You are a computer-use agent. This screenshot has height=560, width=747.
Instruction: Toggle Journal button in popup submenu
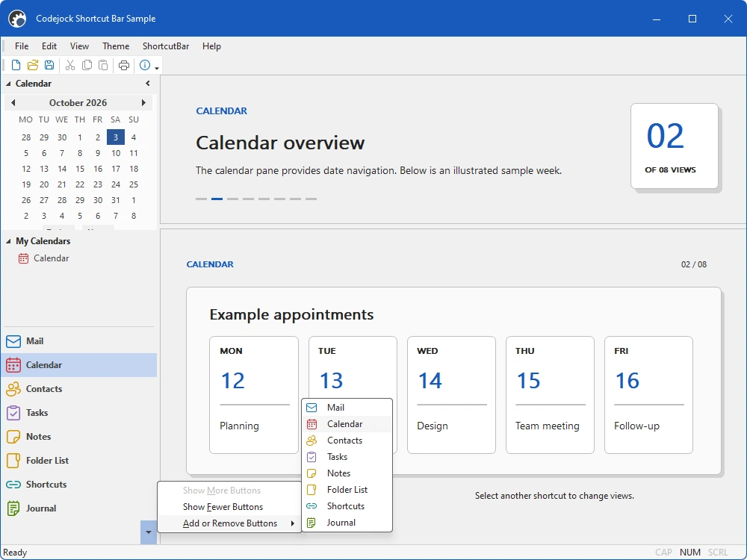click(x=347, y=523)
